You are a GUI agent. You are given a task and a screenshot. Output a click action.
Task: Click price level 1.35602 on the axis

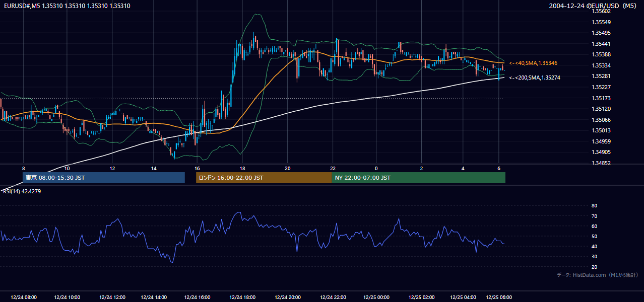601,12
